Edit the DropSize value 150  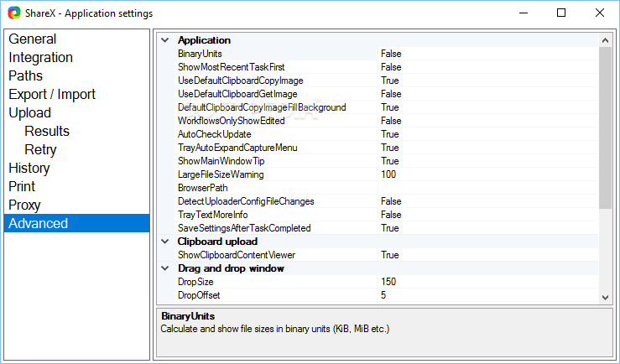click(388, 282)
